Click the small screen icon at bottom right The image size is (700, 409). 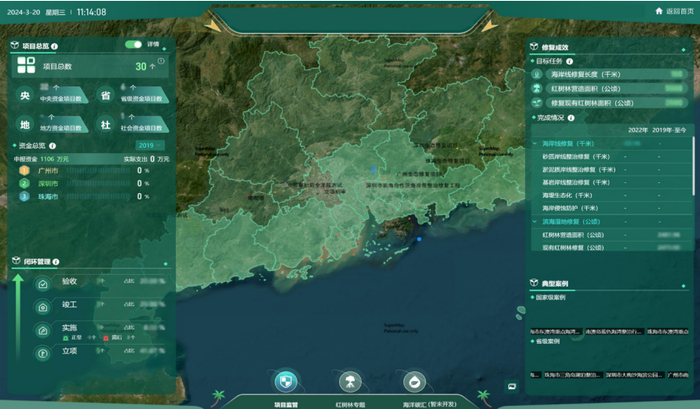(511, 387)
